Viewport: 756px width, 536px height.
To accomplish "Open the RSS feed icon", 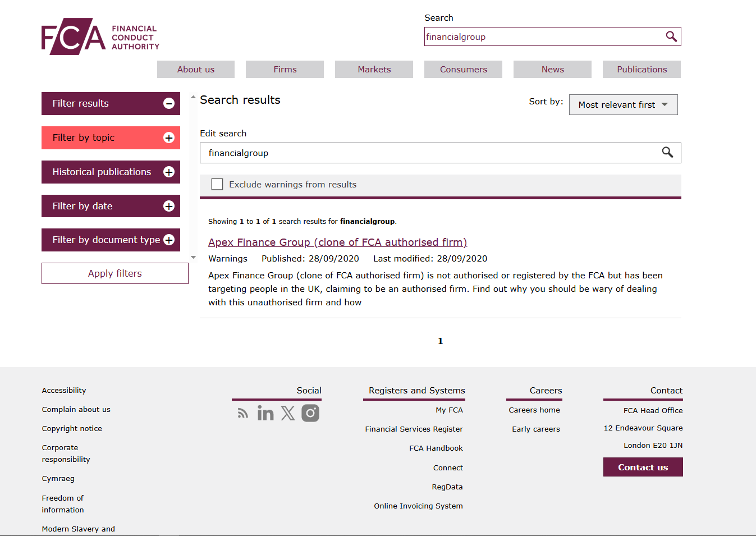I will tap(243, 413).
